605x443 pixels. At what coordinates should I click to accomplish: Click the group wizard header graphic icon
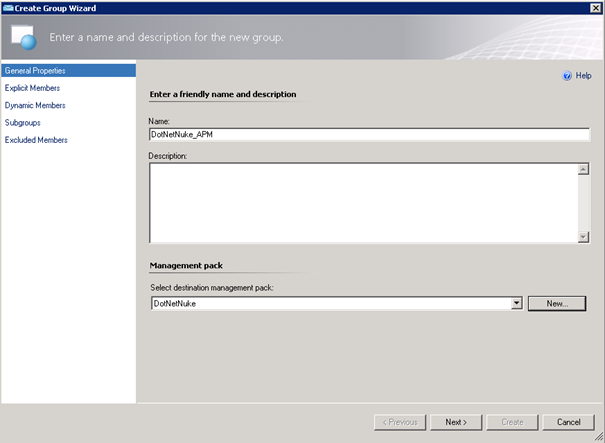pyautogui.click(x=24, y=38)
